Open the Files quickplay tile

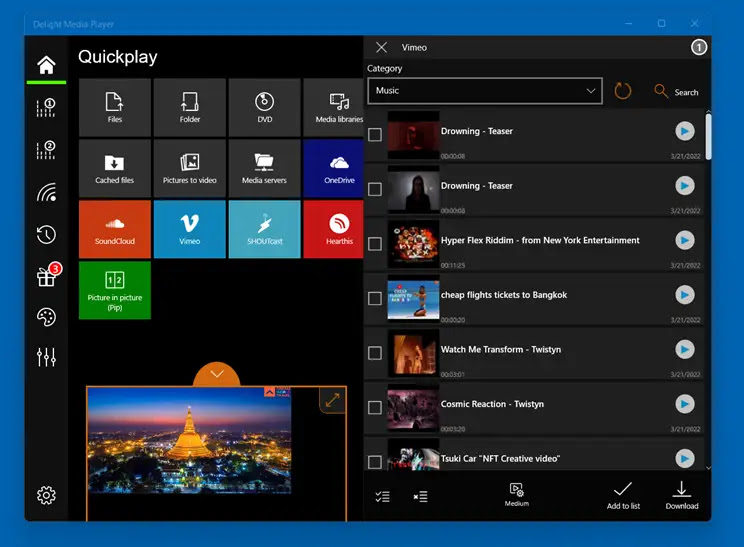115,108
